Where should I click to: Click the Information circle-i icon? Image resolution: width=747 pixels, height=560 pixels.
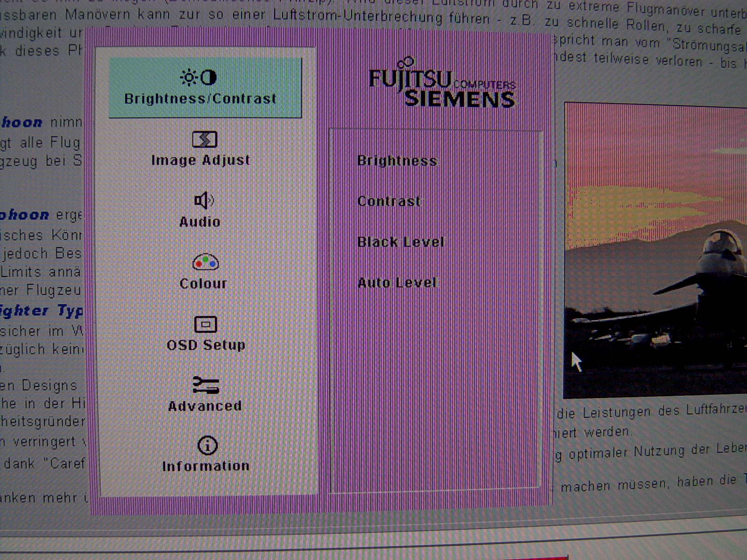[x=207, y=446]
